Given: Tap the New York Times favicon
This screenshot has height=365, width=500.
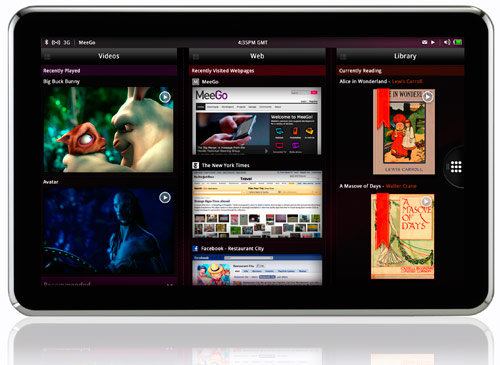Looking at the screenshot, I should (196, 165).
